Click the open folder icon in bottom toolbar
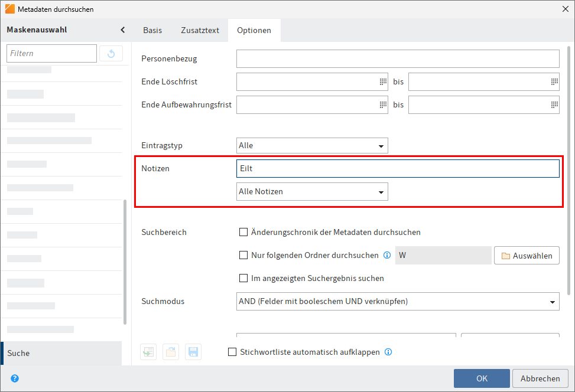Image resolution: width=575 pixels, height=392 pixels. [170, 351]
